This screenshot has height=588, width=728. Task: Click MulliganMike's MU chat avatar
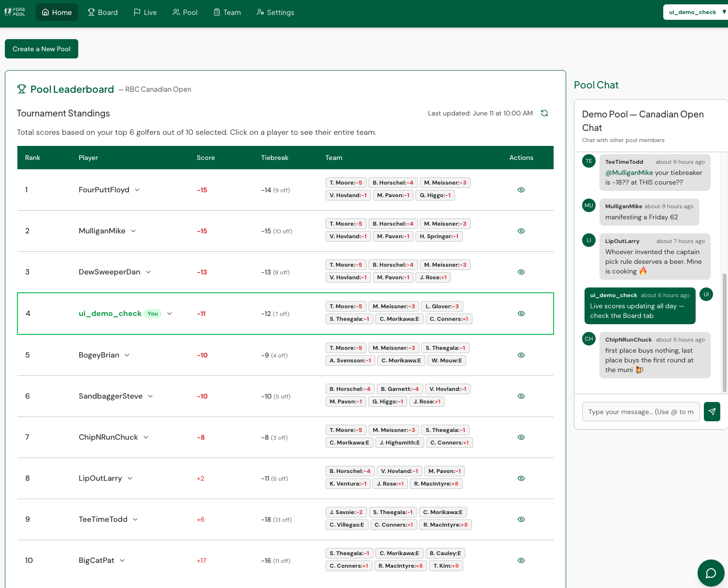(x=589, y=205)
